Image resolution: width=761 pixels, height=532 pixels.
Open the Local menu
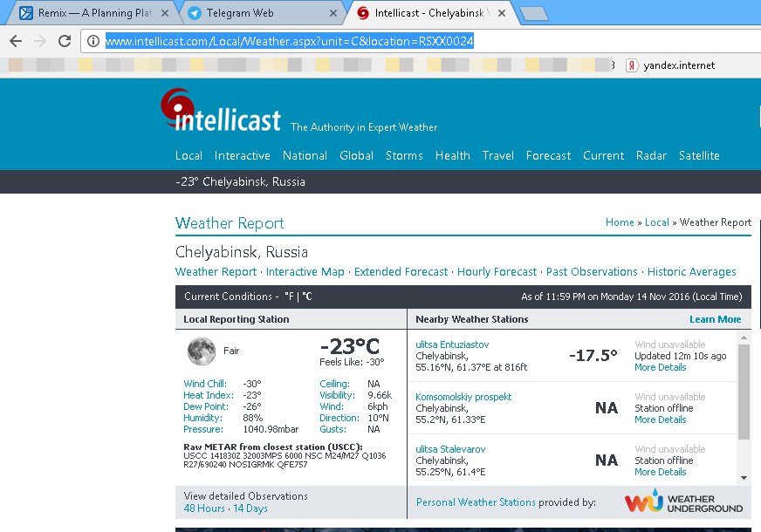(189, 155)
